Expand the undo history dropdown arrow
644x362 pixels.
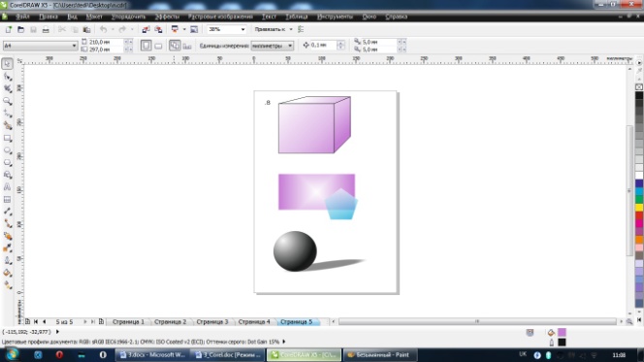[x=113, y=29]
